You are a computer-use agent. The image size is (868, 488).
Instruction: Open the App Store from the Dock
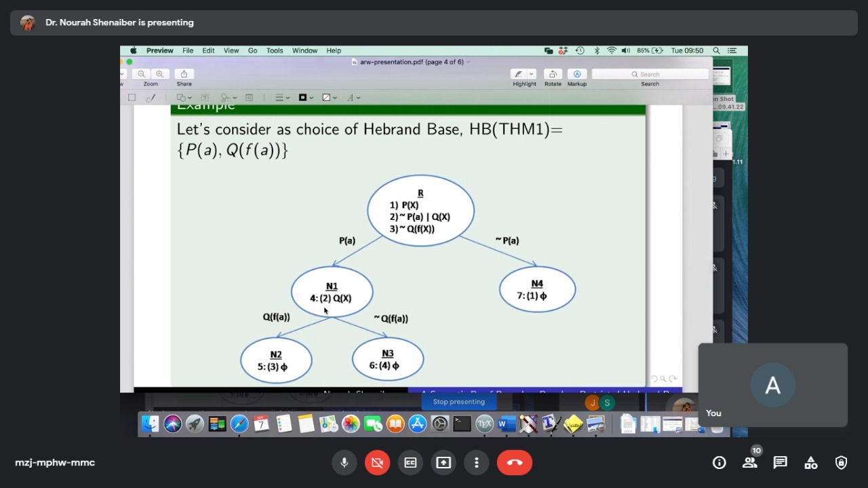418,424
